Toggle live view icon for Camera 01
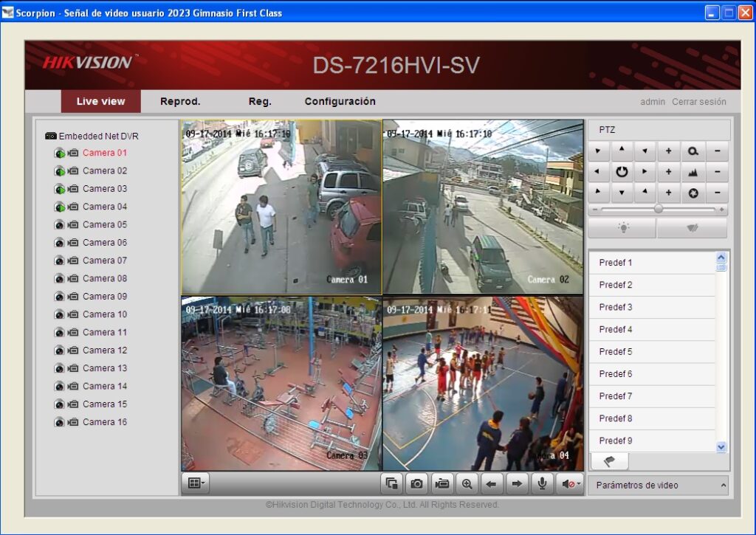This screenshot has height=535, width=756. point(59,153)
